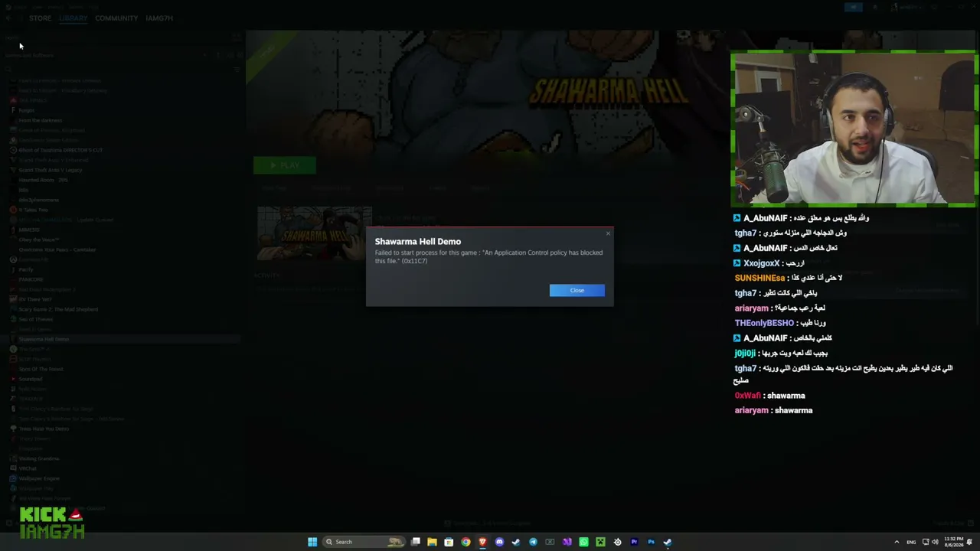Click the taskbar Search box
This screenshot has width=980, height=551.
(364, 542)
